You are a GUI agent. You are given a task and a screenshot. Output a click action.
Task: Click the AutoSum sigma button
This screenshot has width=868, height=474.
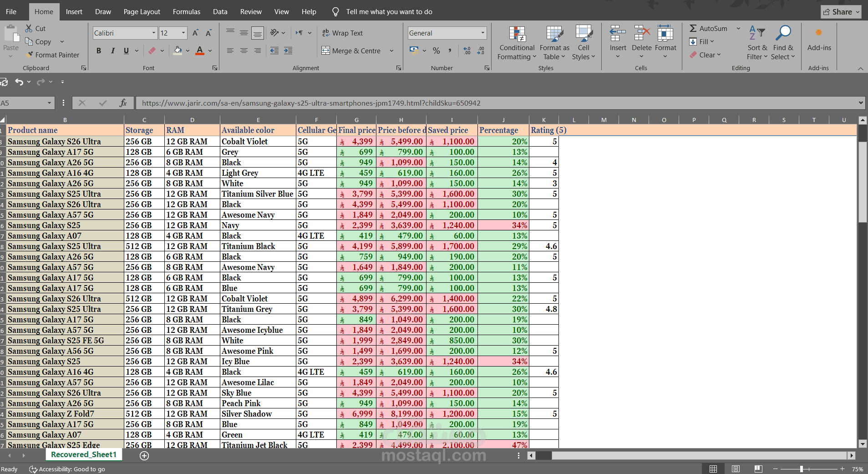click(x=708, y=28)
